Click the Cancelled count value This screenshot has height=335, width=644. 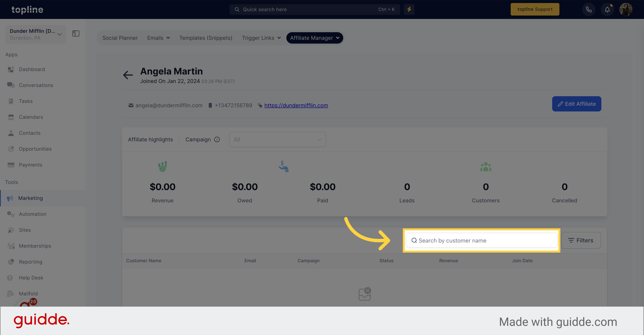tap(565, 187)
